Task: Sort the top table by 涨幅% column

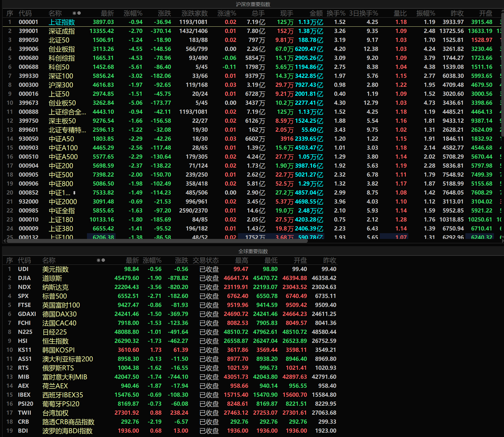Action: [133, 13]
